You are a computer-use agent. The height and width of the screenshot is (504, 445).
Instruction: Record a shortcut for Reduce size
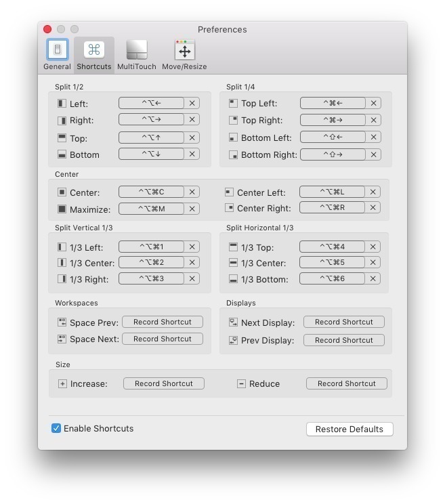[x=346, y=383]
